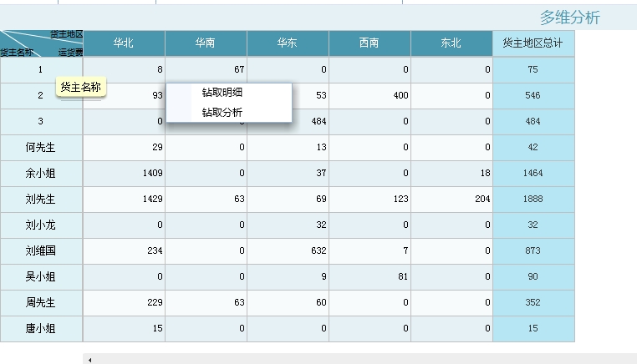This screenshot has height=364, width=637.
Task: Click the 多维分析 title text
Action: coord(569,18)
